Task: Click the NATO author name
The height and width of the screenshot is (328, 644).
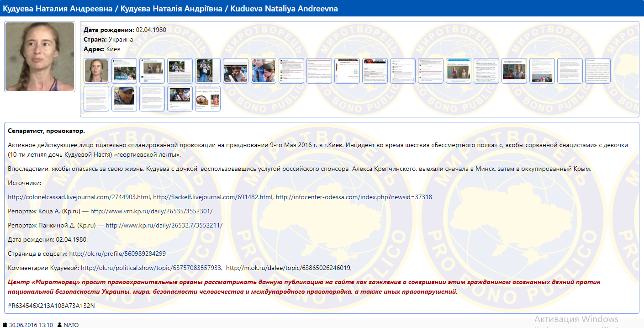Action: [71, 325]
